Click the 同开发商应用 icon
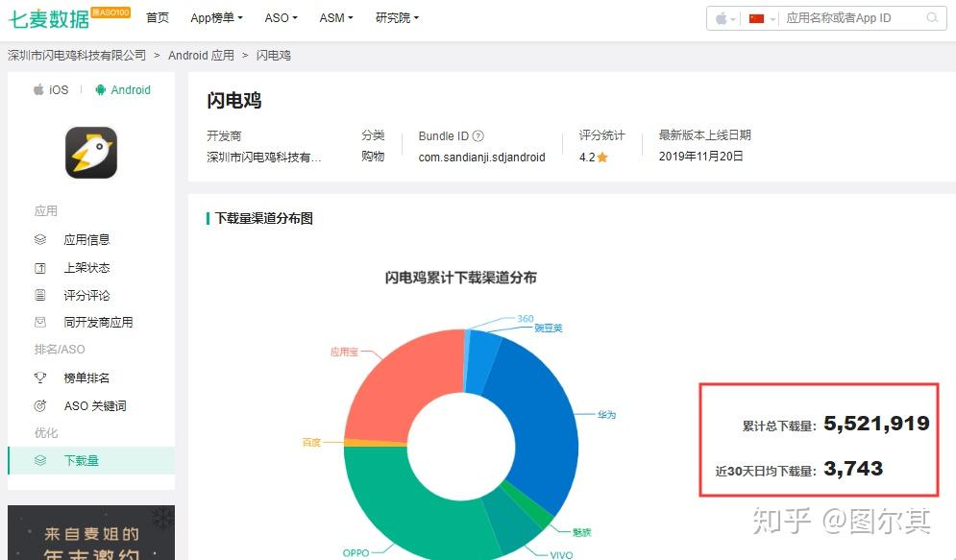956x560 pixels. (x=40, y=322)
